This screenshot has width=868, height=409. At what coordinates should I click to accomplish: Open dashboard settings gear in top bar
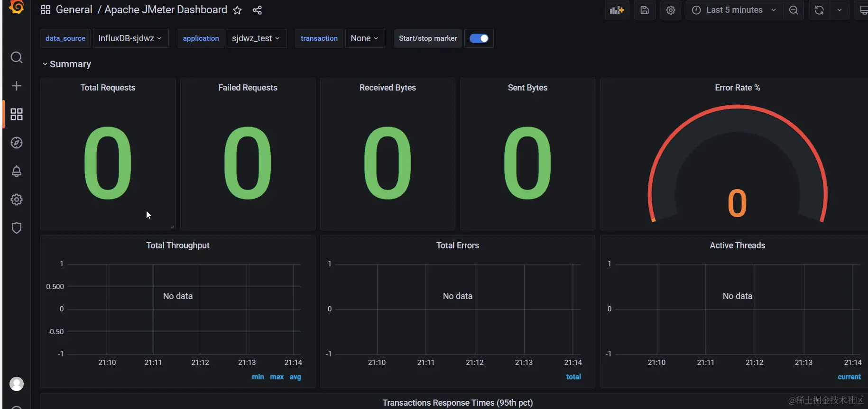click(x=671, y=10)
